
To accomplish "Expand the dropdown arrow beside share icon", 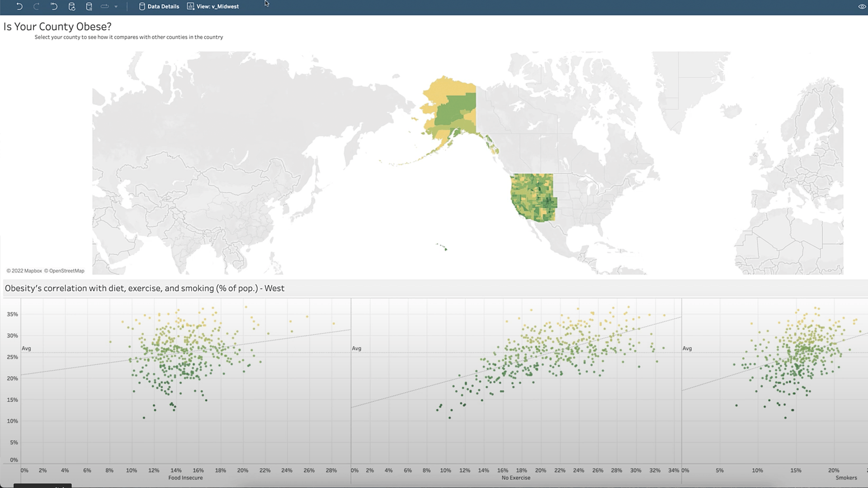I will [116, 7].
